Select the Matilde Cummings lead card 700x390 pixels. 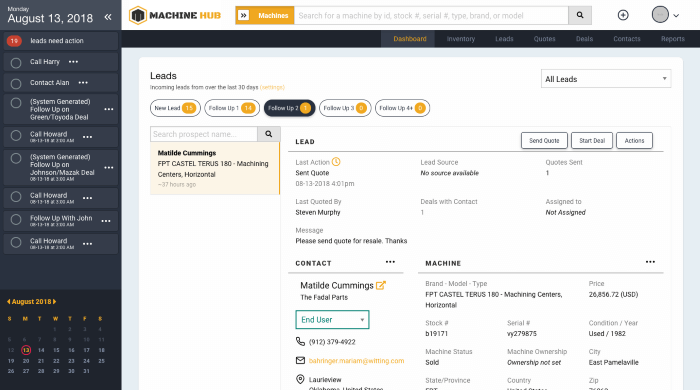[x=215, y=169]
